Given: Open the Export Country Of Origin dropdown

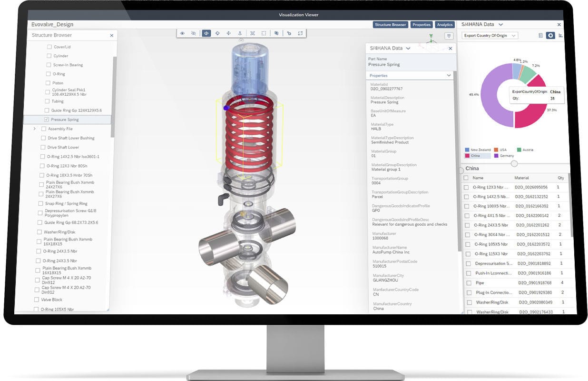Looking at the screenshot, I should coord(489,35).
